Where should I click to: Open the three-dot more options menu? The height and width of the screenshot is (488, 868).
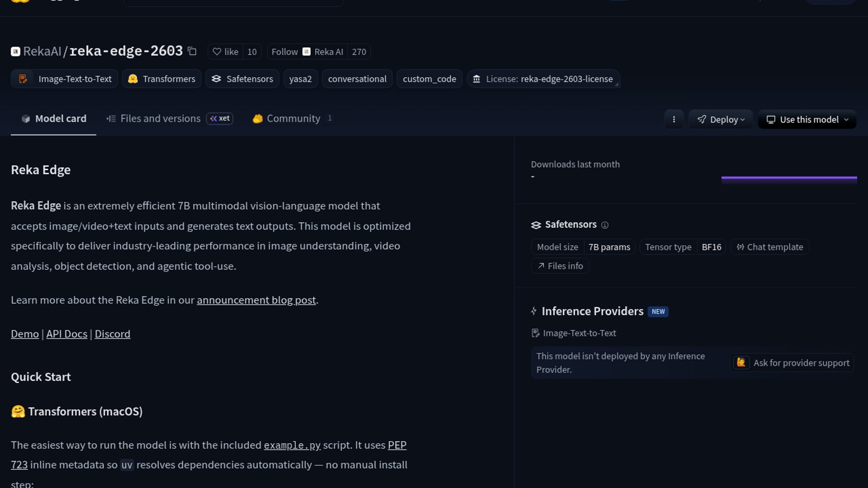(x=674, y=119)
